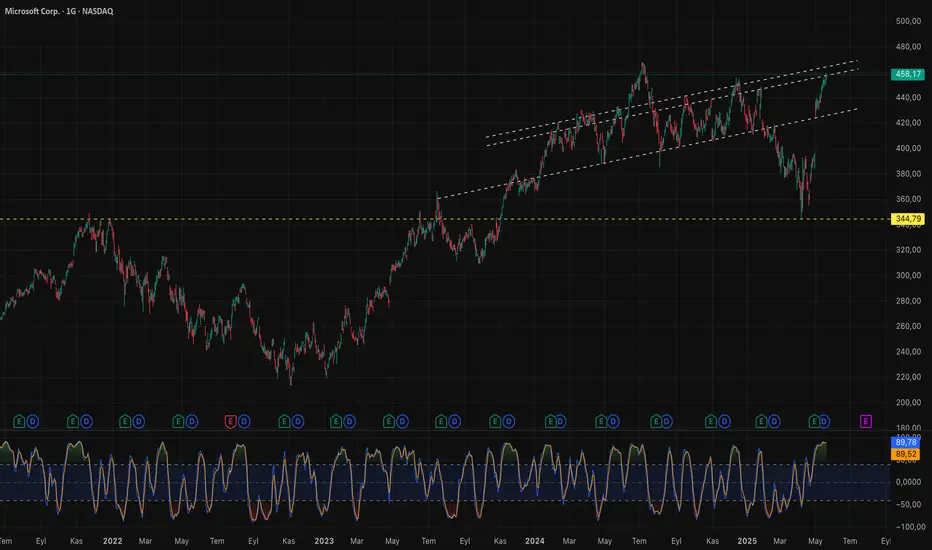Click the yellow 344,79 price label
This screenshot has width=932, height=550.
click(x=908, y=219)
